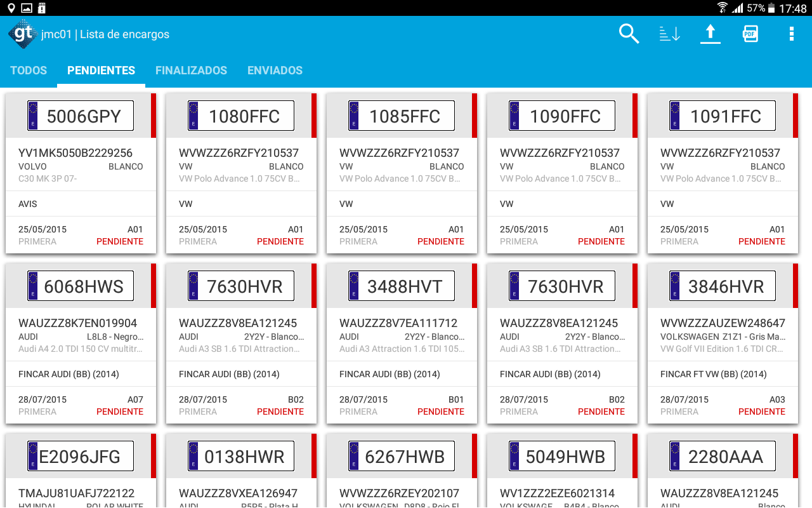Open the ENVIADOS tab
Screen dimensions: 812x508
[x=275, y=70]
